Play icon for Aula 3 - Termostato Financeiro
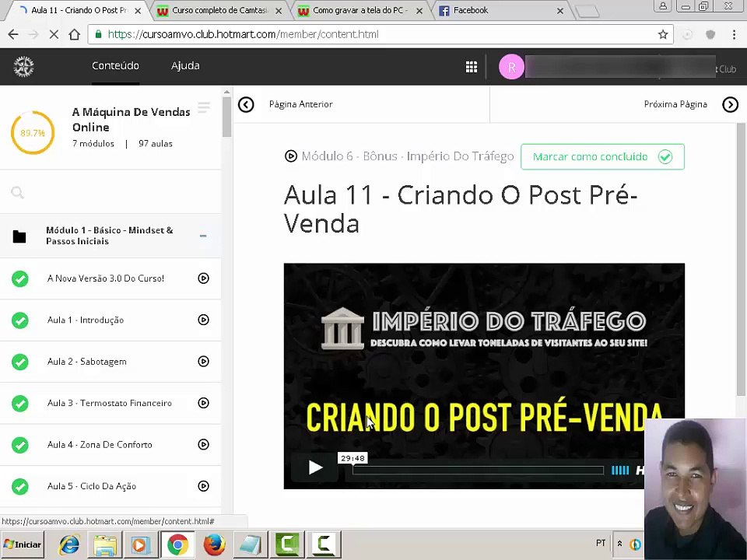Viewport: 747px width, 560px height. pos(203,403)
